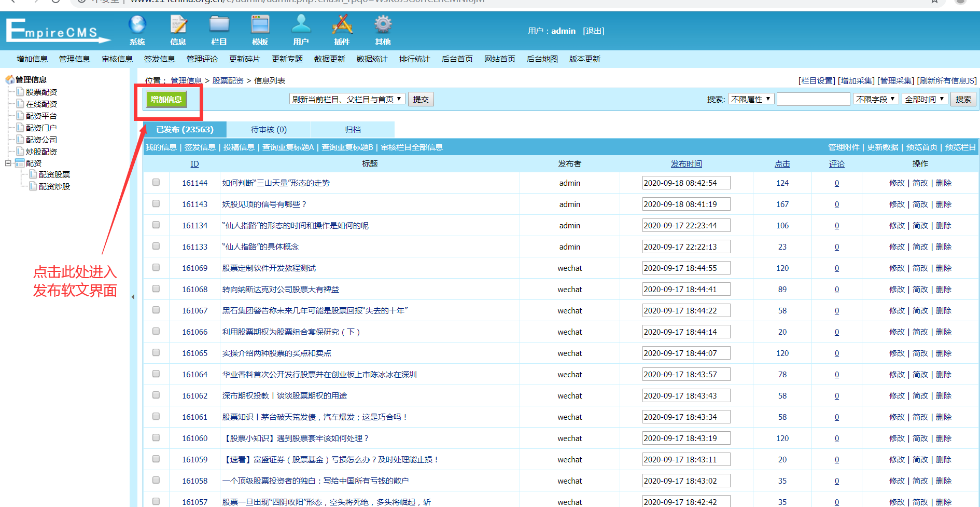Open the 系统 globe icon menu
Image resolution: width=980 pixels, height=507 pixels.
coord(137,31)
